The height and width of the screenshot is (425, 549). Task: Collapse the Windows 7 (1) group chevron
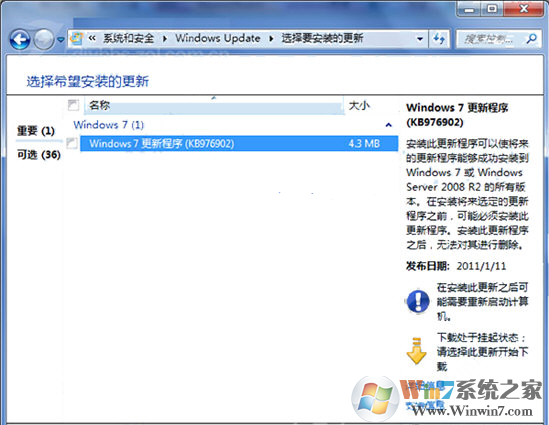[x=388, y=125]
